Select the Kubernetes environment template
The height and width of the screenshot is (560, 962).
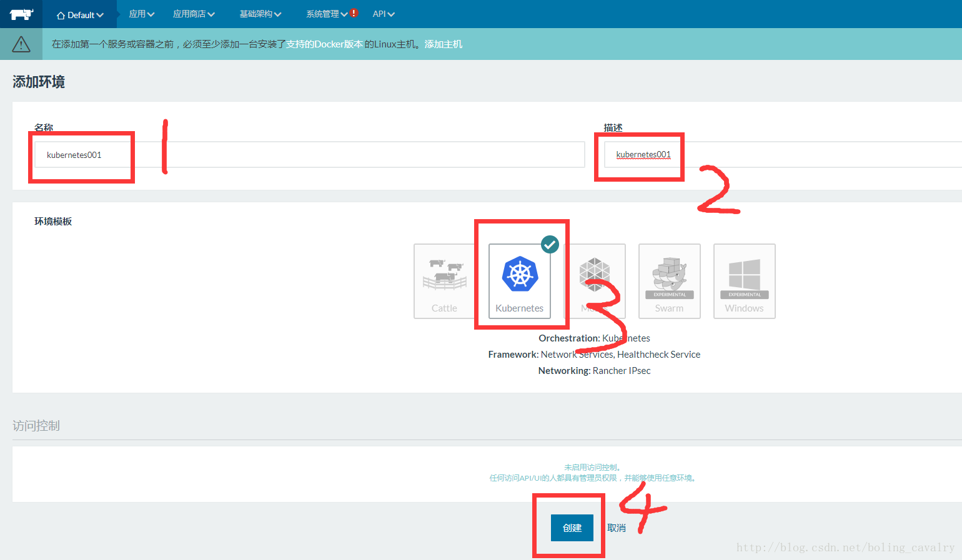pos(520,281)
